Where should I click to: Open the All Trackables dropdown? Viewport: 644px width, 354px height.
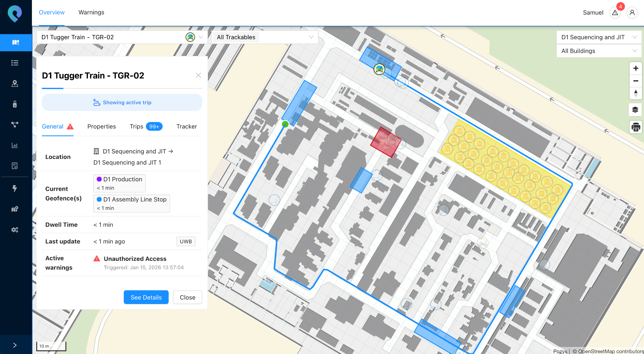(x=265, y=37)
